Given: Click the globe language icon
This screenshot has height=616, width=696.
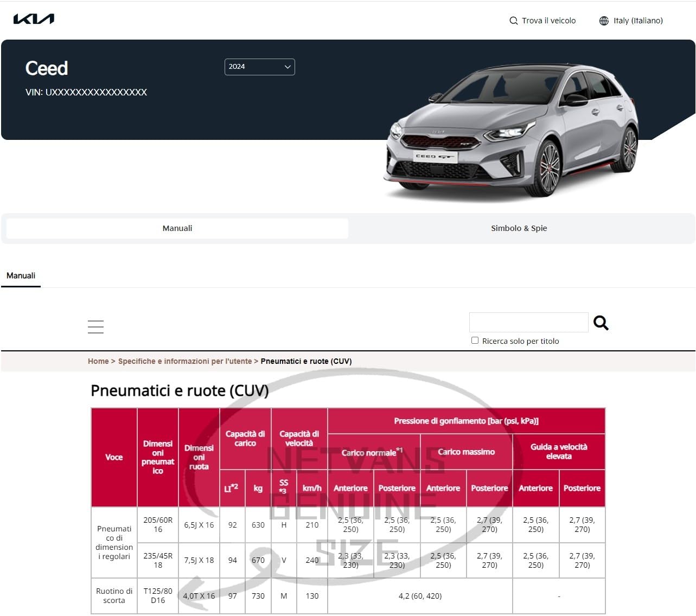Looking at the screenshot, I should (x=604, y=21).
